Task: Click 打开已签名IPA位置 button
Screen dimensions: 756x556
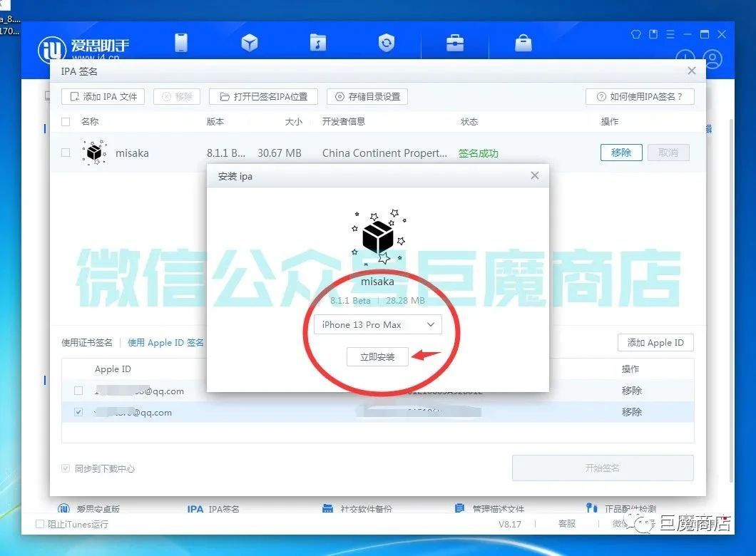Action: [x=264, y=96]
